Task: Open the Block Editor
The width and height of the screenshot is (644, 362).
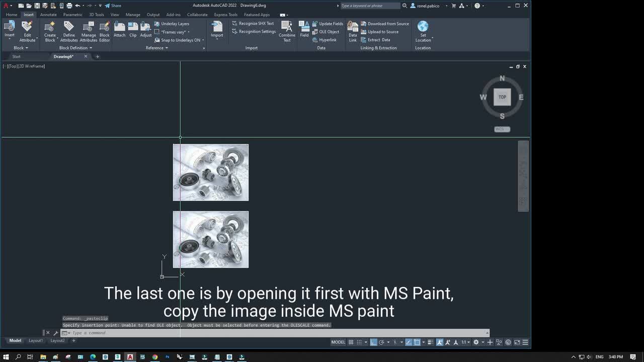Action: (104, 31)
